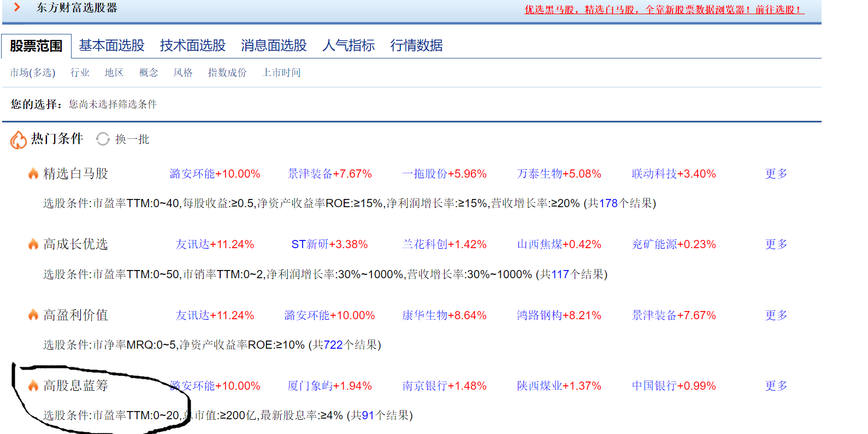This screenshot has height=434, width=868.
Task: Click the fire icon beside 高成长优选
Action: 33,244
